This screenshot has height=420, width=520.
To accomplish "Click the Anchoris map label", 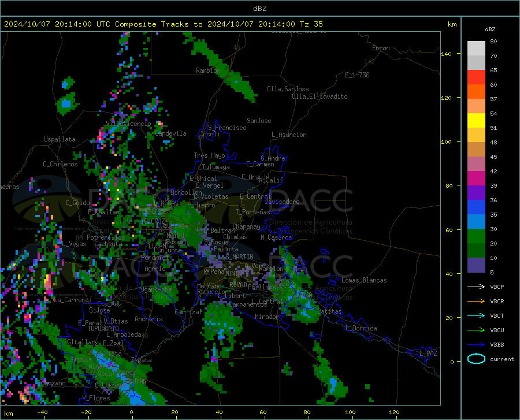I will click(148, 319).
